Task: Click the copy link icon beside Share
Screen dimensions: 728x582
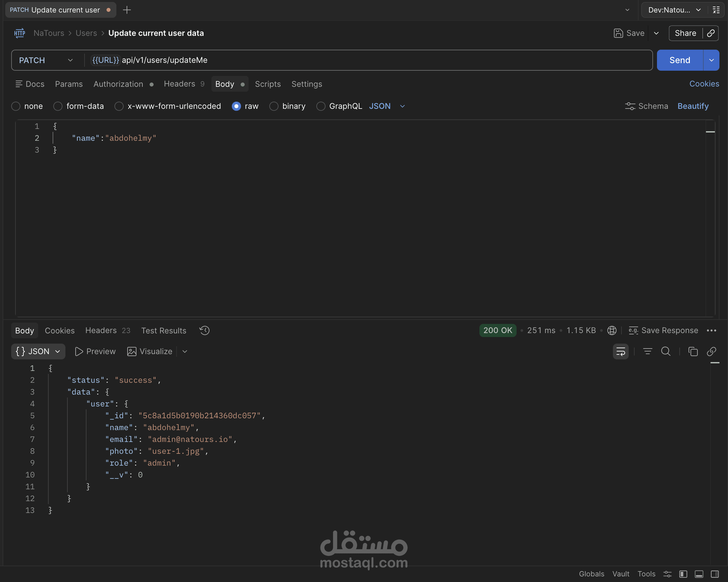Action: click(x=711, y=33)
